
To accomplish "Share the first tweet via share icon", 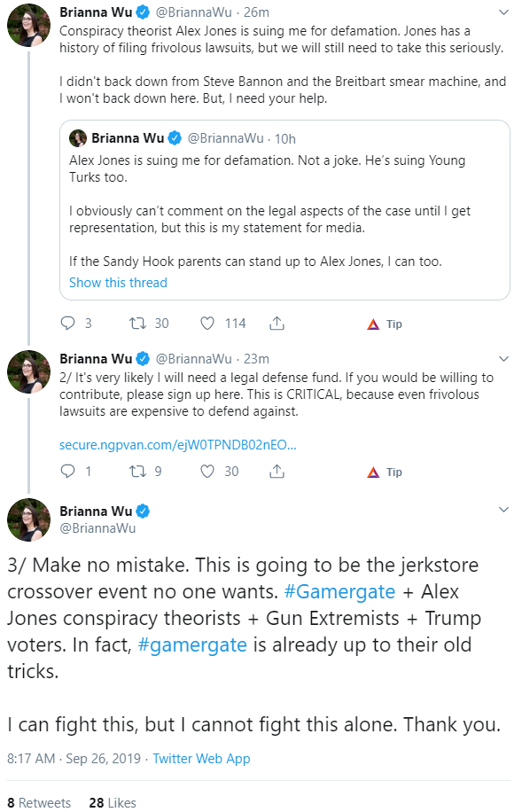I will tap(277, 324).
